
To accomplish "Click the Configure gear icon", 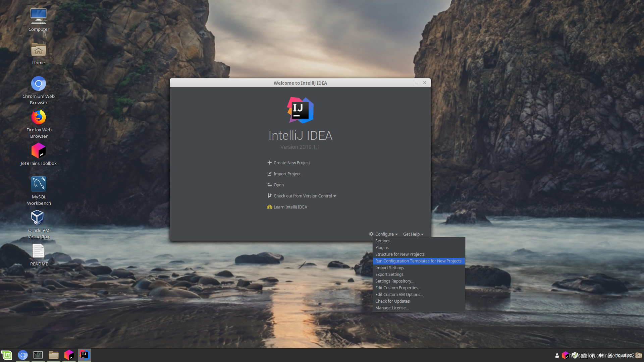I will click(x=371, y=234).
